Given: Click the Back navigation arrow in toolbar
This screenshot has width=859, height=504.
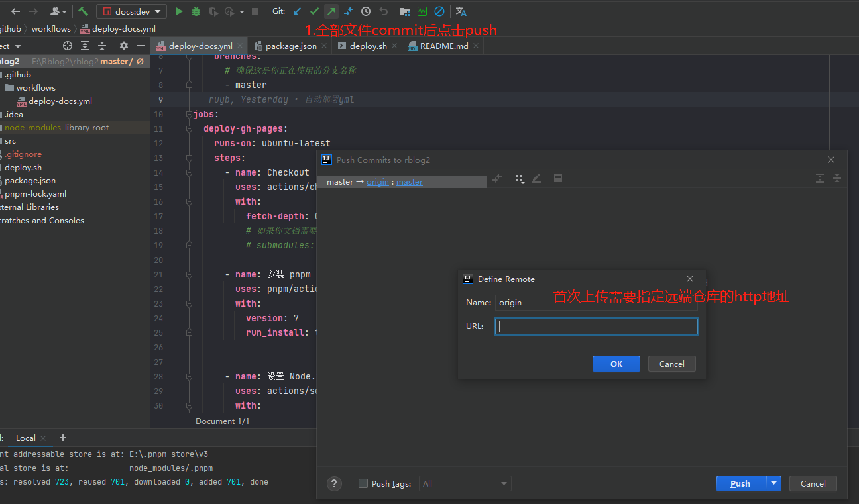Looking at the screenshot, I should coord(15,11).
